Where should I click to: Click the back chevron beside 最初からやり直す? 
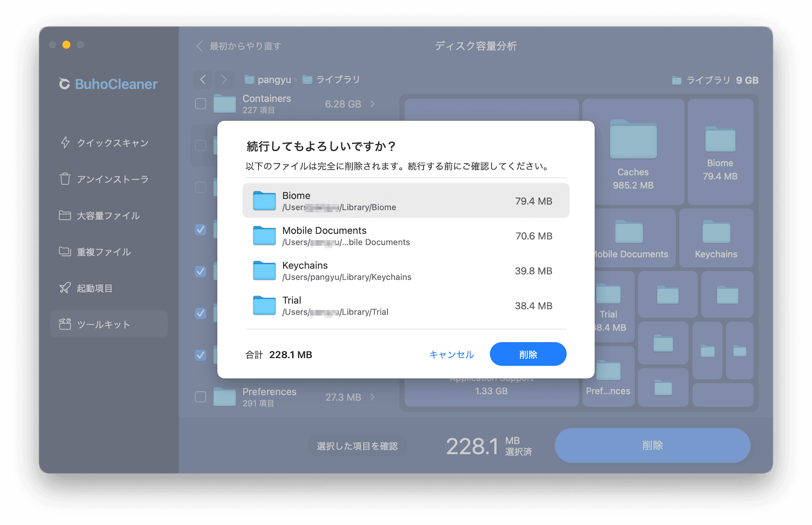click(199, 46)
